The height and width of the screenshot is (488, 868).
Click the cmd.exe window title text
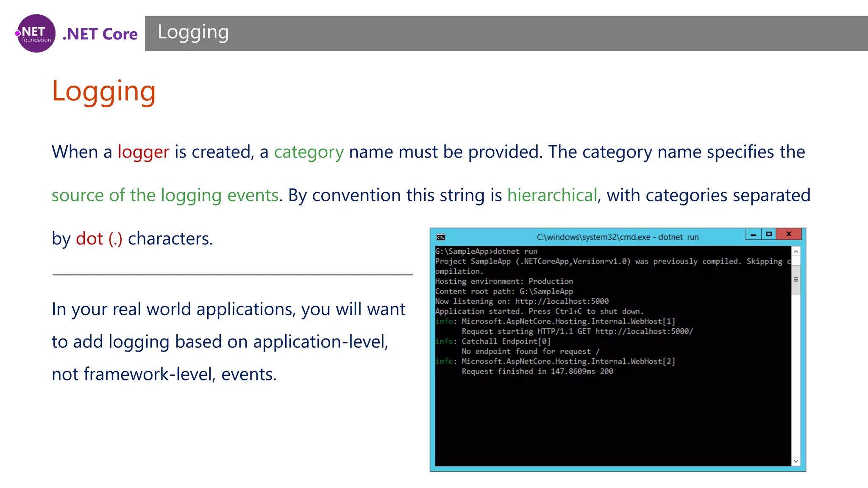tap(618, 237)
